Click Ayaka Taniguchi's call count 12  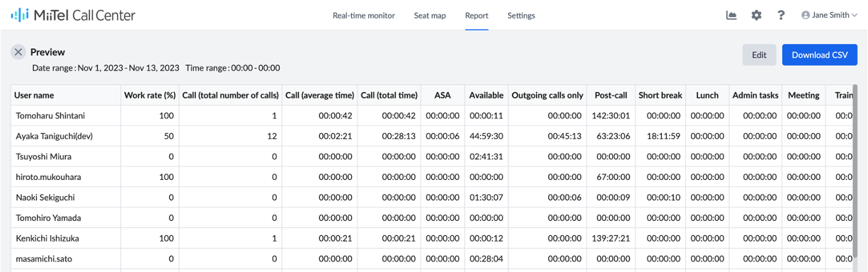(272, 136)
